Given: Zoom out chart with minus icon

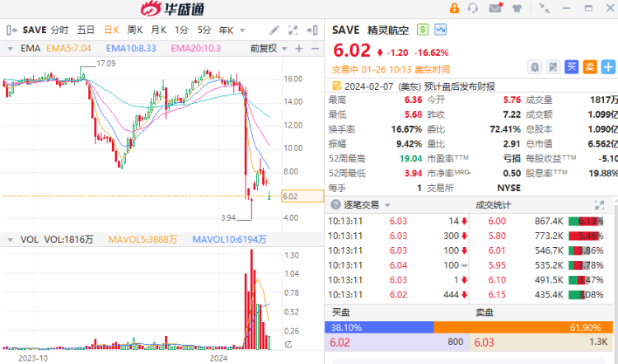Looking at the screenshot, I should (x=315, y=49).
